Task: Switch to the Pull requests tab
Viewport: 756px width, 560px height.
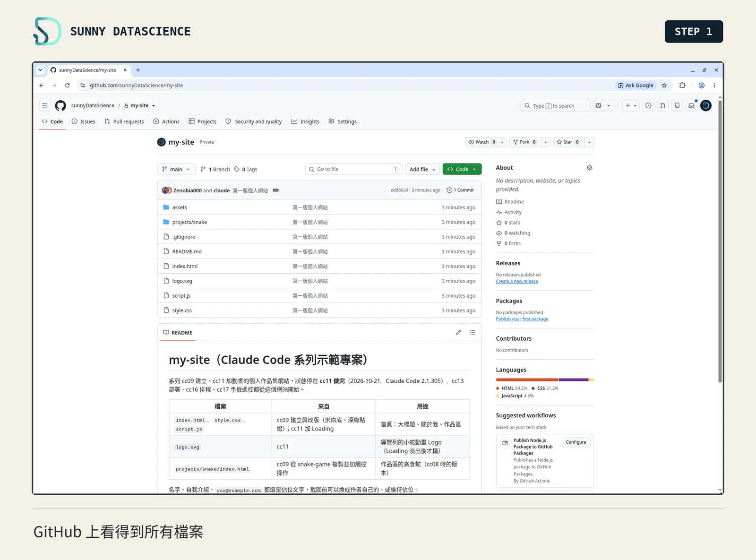Action: click(x=124, y=121)
